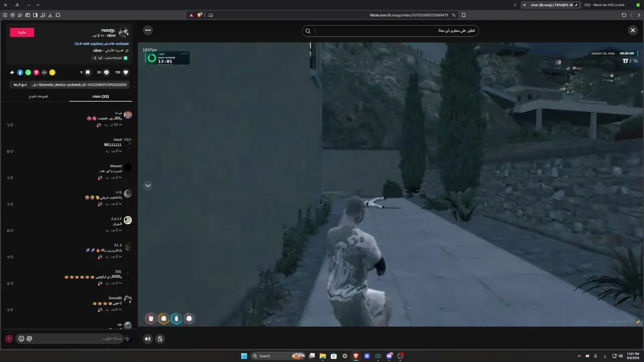Mute the video with the speaker icon
The image size is (644, 362).
tap(147, 339)
